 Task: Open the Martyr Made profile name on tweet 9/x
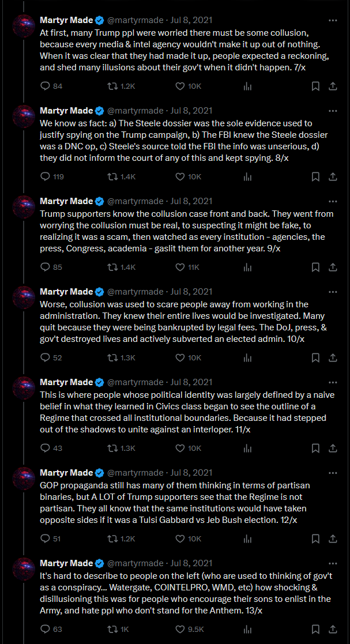pos(66,201)
